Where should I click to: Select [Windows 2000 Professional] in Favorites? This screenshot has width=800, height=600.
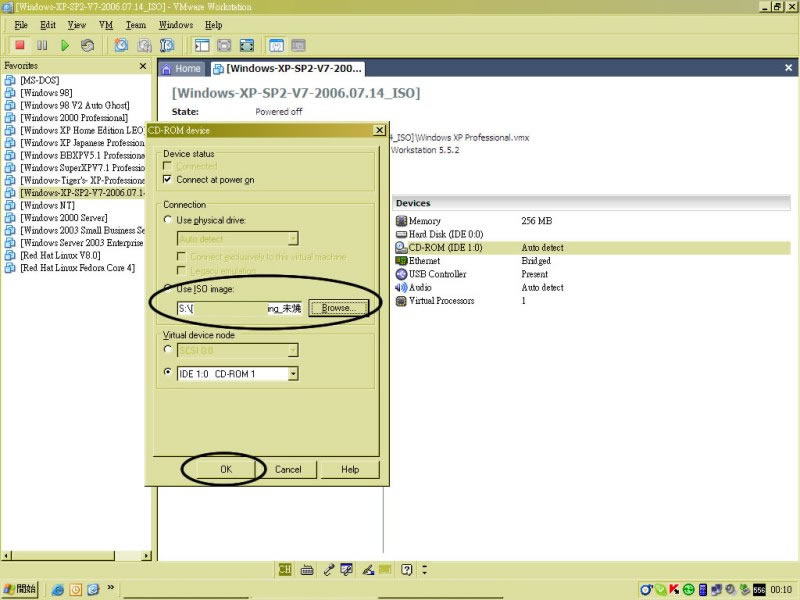(74, 118)
